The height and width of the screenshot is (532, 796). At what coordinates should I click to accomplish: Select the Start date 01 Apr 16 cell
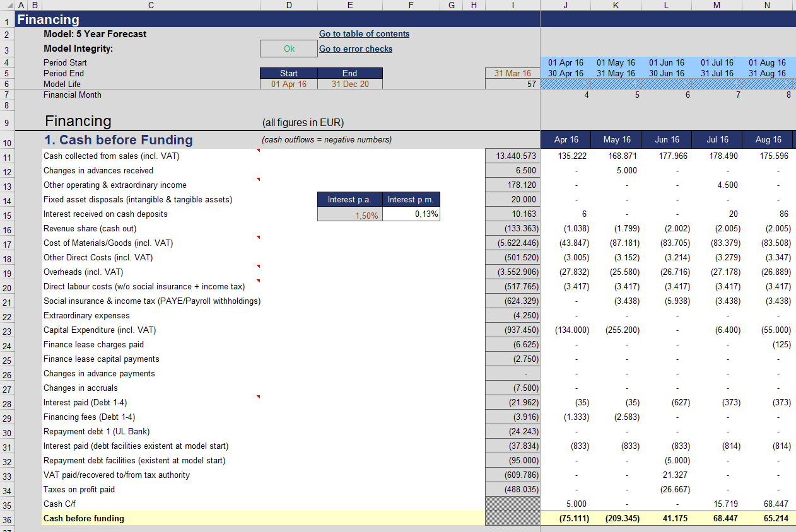pyautogui.click(x=289, y=84)
